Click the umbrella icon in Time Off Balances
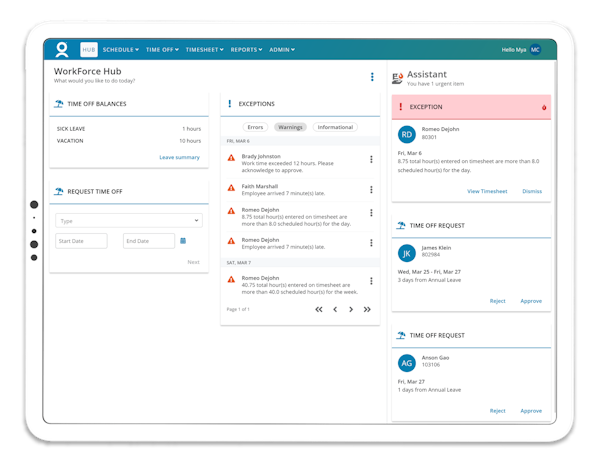 59,104
